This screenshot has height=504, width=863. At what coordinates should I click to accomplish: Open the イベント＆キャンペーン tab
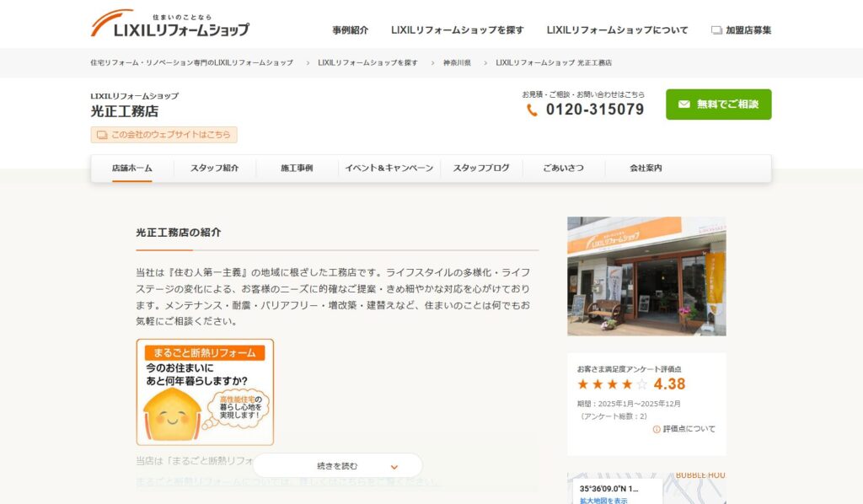click(x=389, y=168)
